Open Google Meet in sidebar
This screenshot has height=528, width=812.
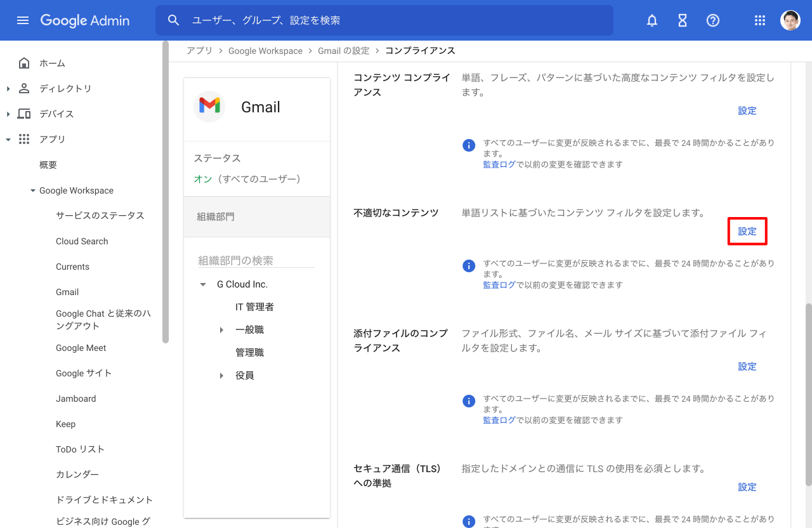pyautogui.click(x=81, y=348)
